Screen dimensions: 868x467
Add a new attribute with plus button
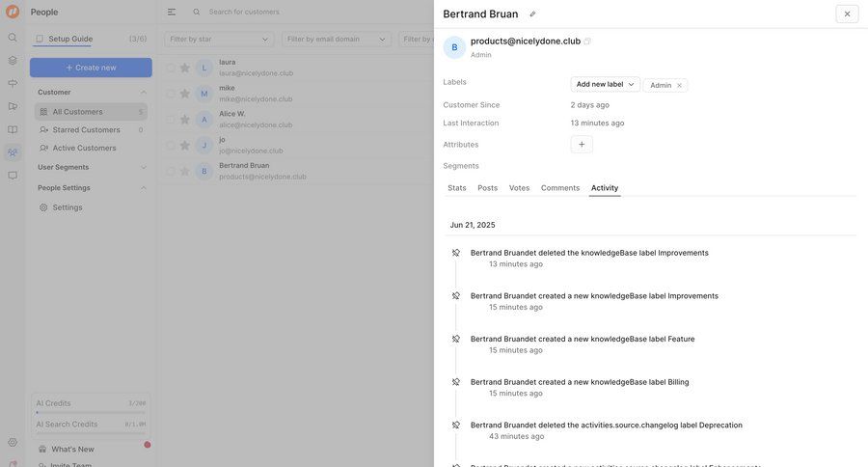[x=582, y=145]
